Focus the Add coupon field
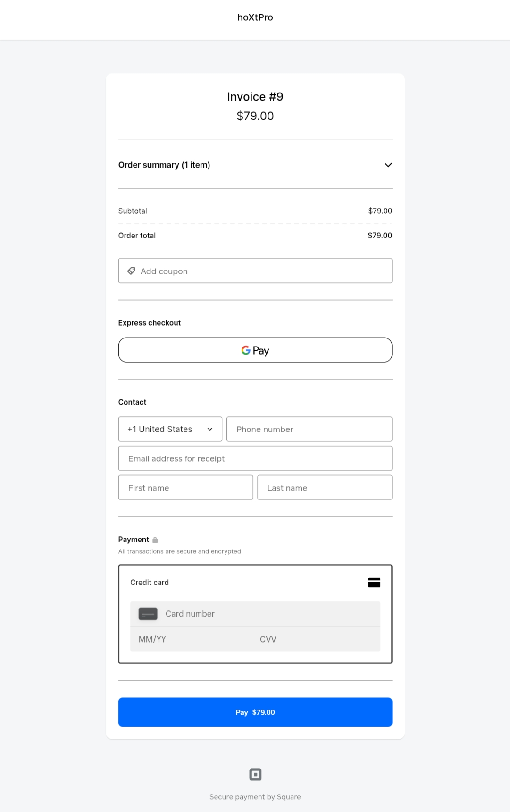This screenshot has height=812, width=510. [x=264, y=271]
